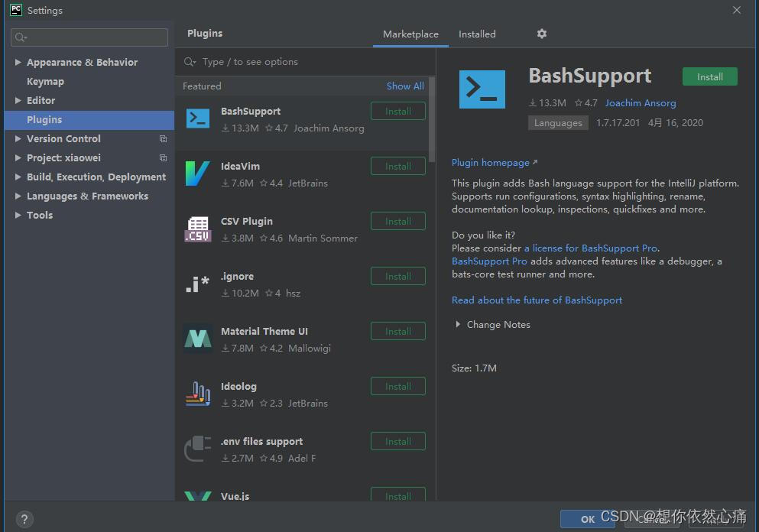Expand Appearance & Behavior tree node
This screenshot has height=532, width=759.
coord(18,62)
